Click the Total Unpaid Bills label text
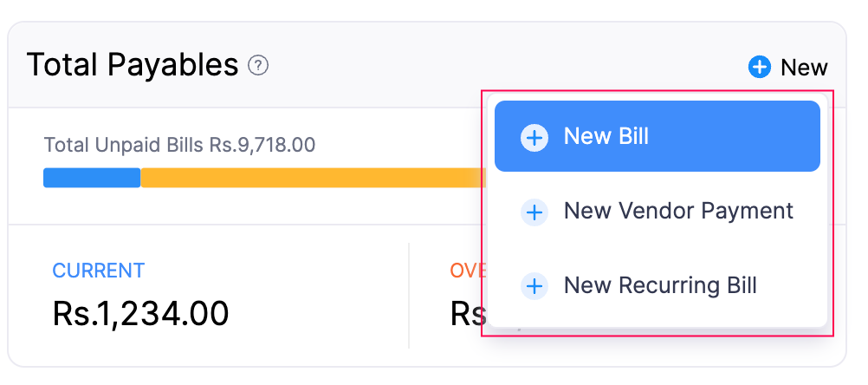Screen dimensions: 868x385 pos(125,145)
